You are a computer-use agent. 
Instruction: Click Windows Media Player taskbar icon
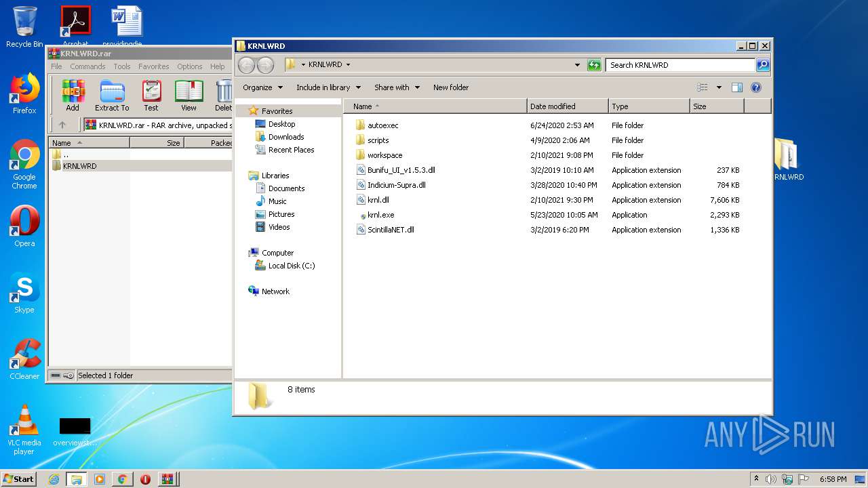point(100,479)
